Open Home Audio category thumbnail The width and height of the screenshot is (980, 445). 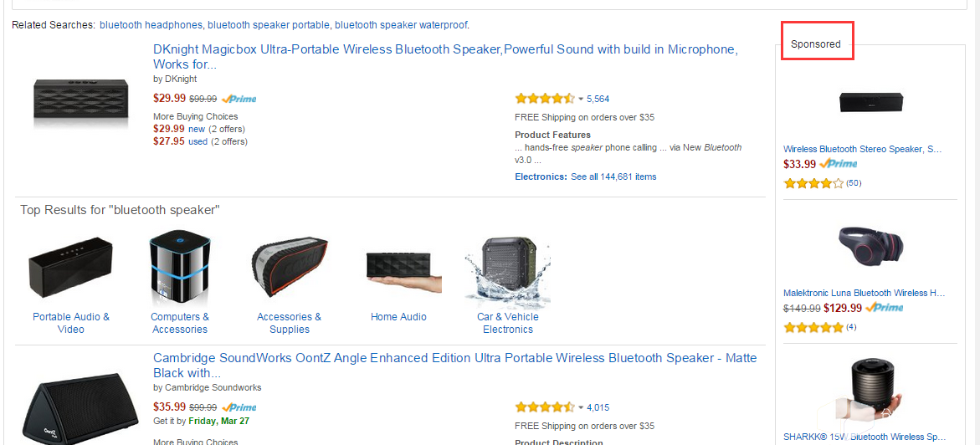tap(398, 268)
